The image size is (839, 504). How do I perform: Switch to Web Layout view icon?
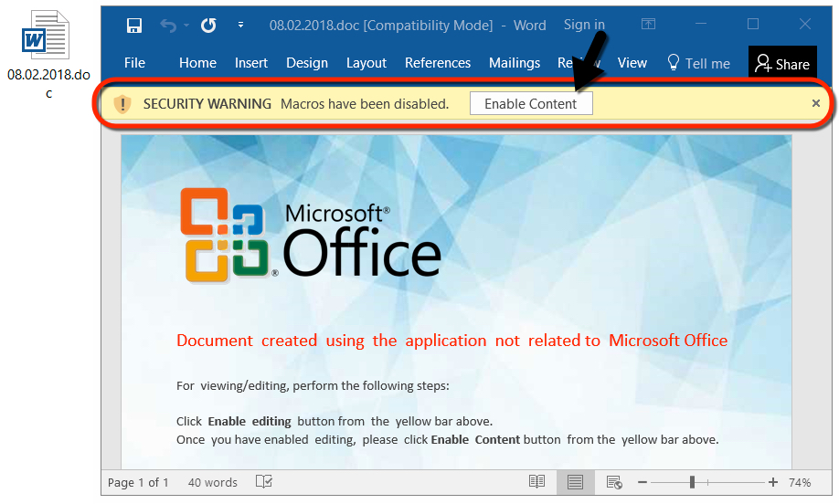614,483
